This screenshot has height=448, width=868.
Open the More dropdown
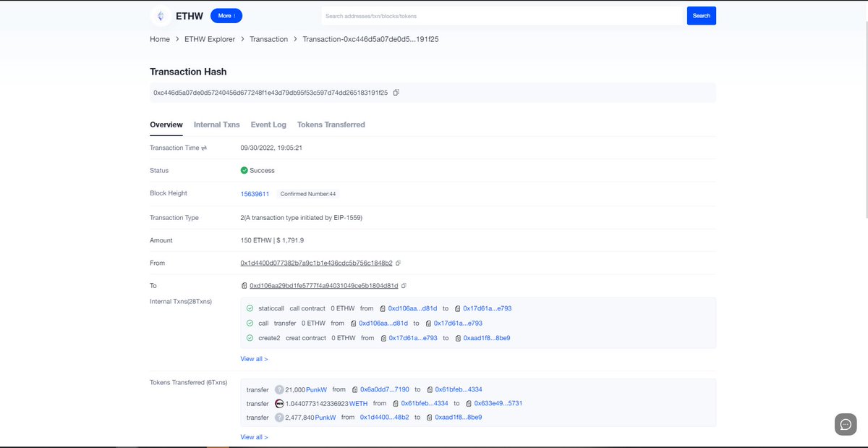[x=226, y=15]
